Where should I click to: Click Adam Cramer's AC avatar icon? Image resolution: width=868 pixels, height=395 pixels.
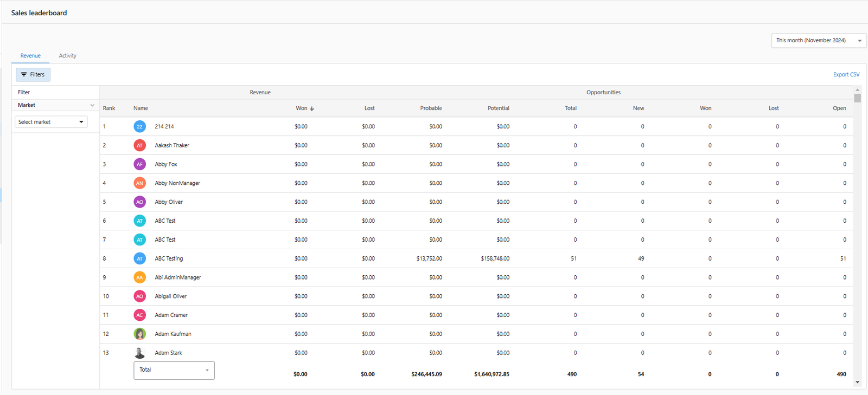[x=139, y=315]
